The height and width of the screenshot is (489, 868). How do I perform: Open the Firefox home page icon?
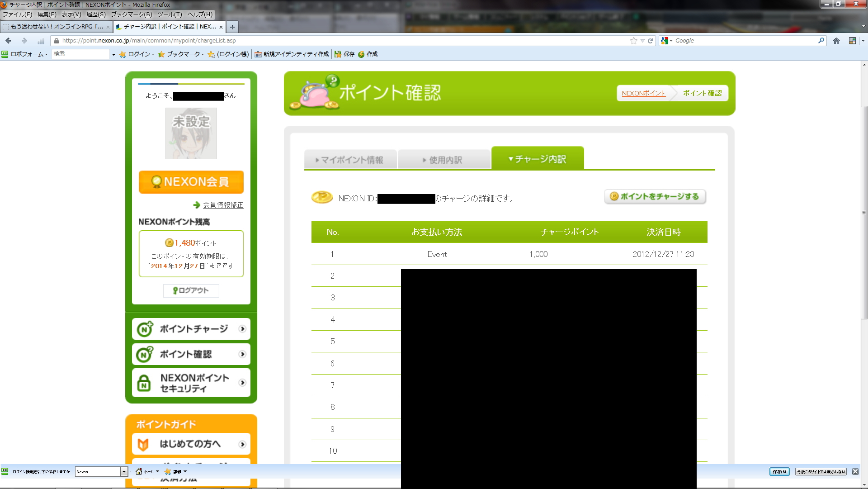836,41
